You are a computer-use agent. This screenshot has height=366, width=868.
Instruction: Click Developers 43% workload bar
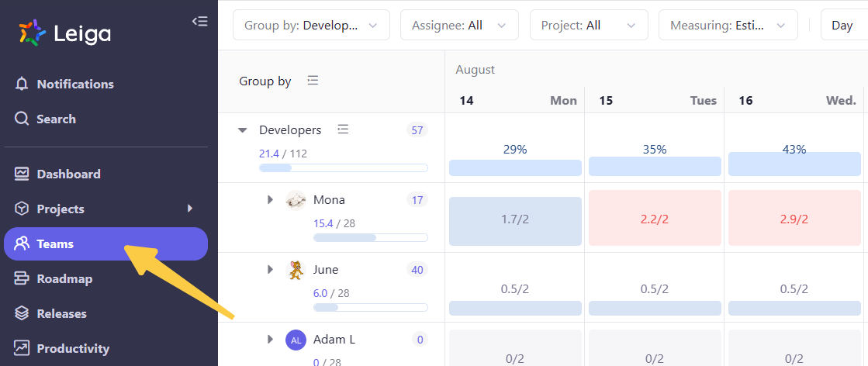click(x=794, y=164)
